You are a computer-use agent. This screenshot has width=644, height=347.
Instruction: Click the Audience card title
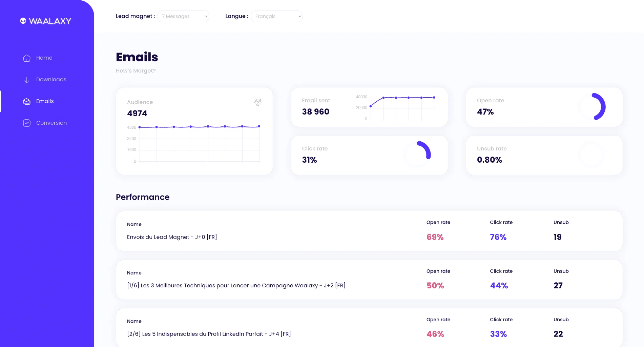(x=140, y=102)
